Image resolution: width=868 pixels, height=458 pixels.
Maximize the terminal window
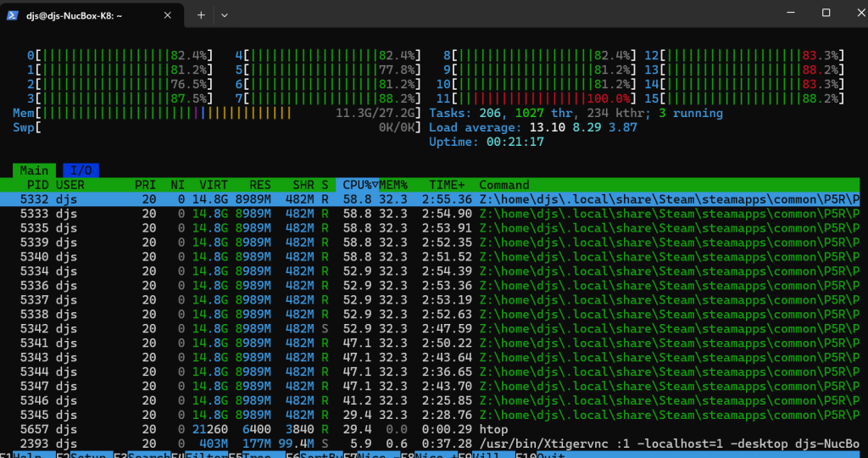pos(826,14)
